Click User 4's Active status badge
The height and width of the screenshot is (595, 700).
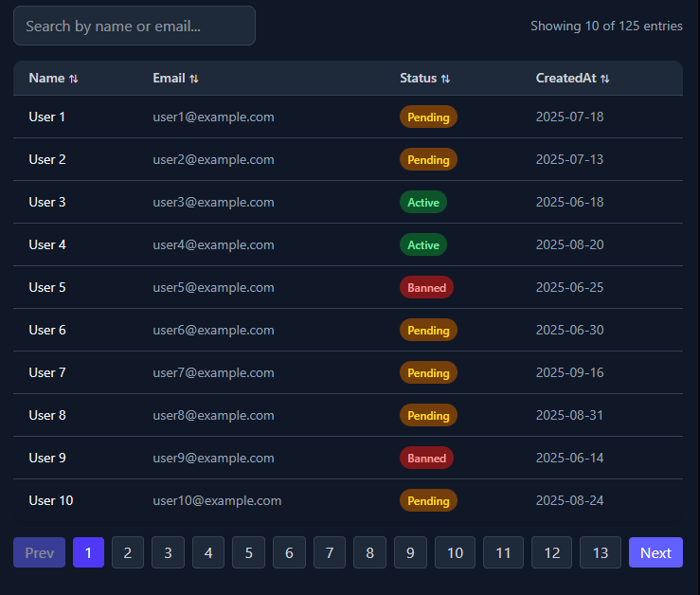[x=423, y=244]
